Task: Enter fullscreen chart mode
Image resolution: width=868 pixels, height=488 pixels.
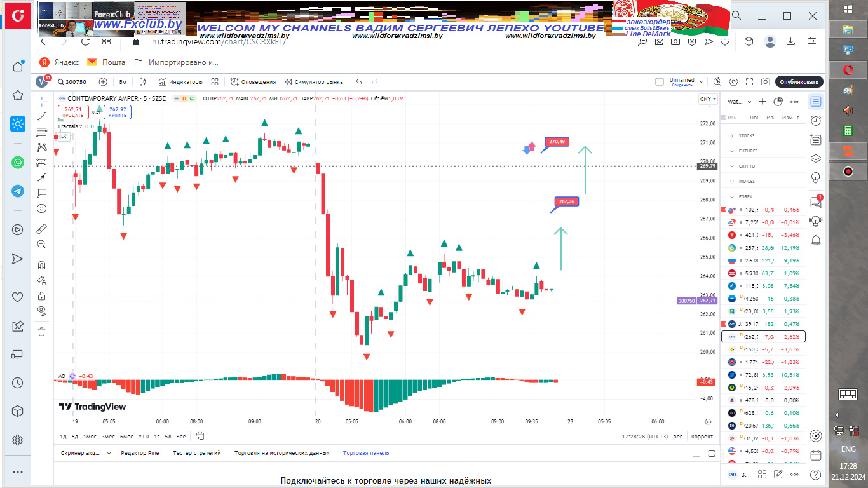Action: pos(750,82)
